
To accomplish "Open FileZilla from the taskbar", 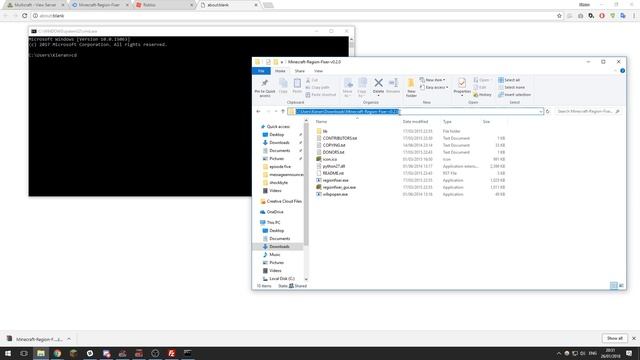I will (x=171, y=353).
